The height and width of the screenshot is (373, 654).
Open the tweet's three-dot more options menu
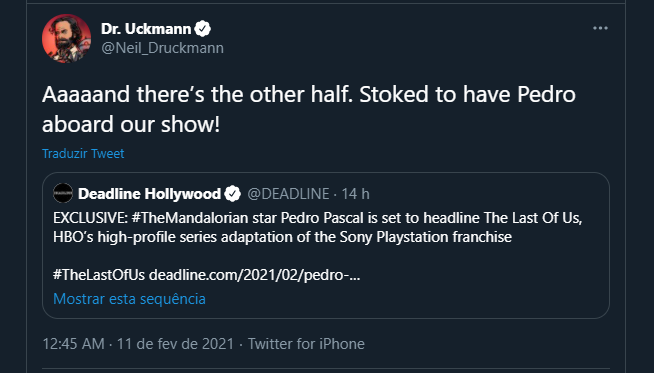(600, 28)
